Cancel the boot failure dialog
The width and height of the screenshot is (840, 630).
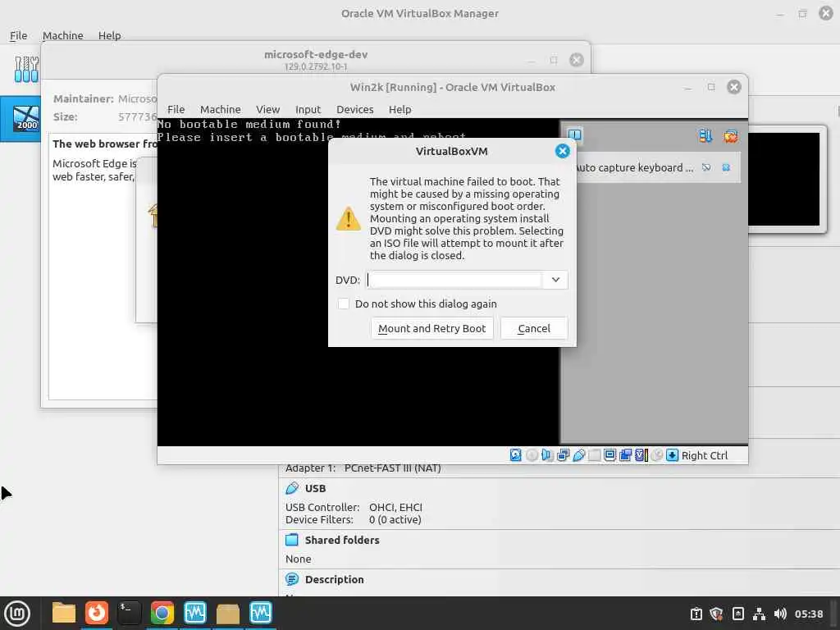tap(534, 328)
